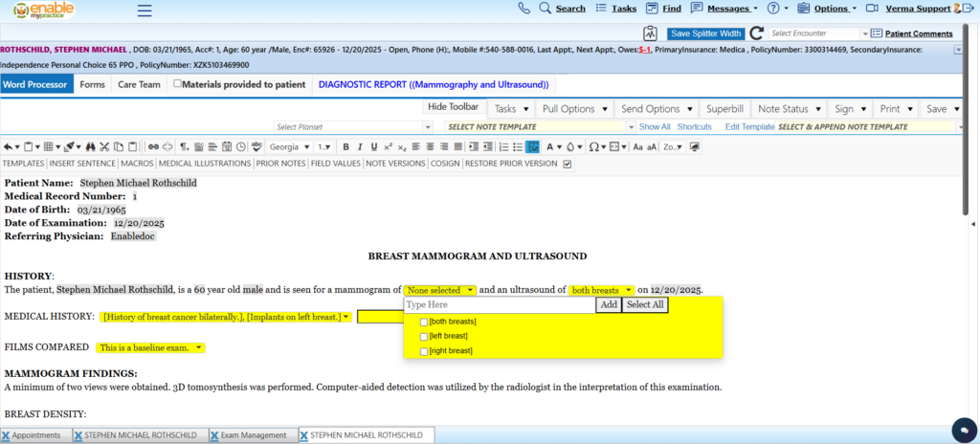Click the Save Splitter Width button
The width and height of the screenshot is (980, 444).
pos(704,33)
